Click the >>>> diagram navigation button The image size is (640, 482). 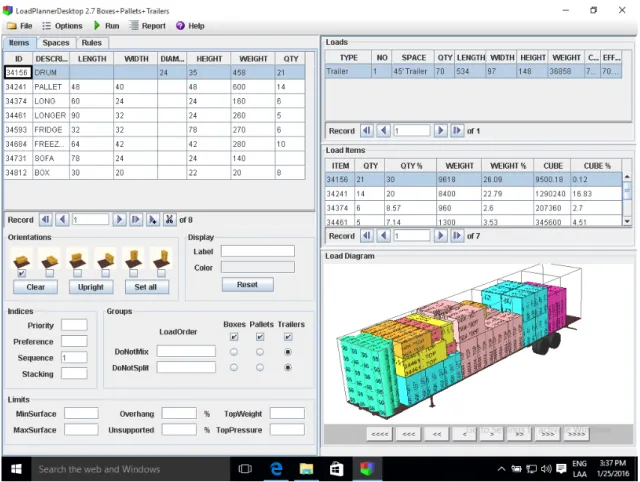point(576,434)
